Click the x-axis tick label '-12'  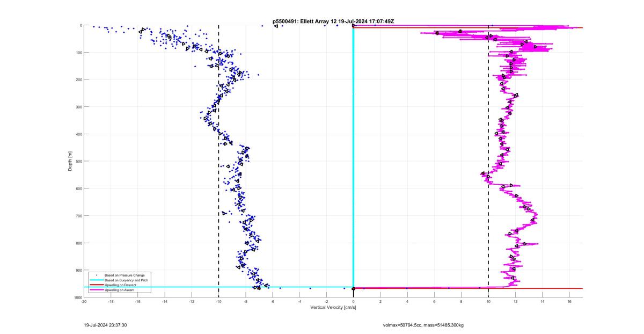coord(192,302)
